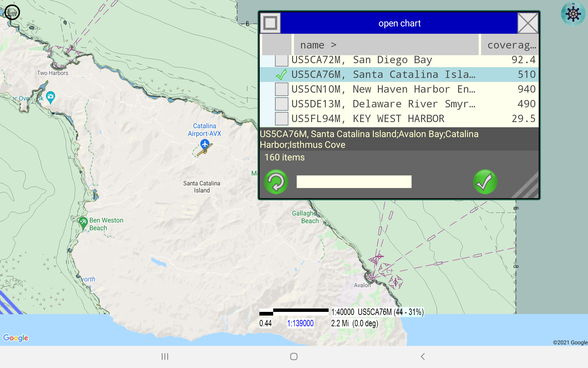This screenshot has height=368, width=588.
Task: Click the 1:40000 US5CA76M chart info label
Action: pyautogui.click(x=377, y=312)
